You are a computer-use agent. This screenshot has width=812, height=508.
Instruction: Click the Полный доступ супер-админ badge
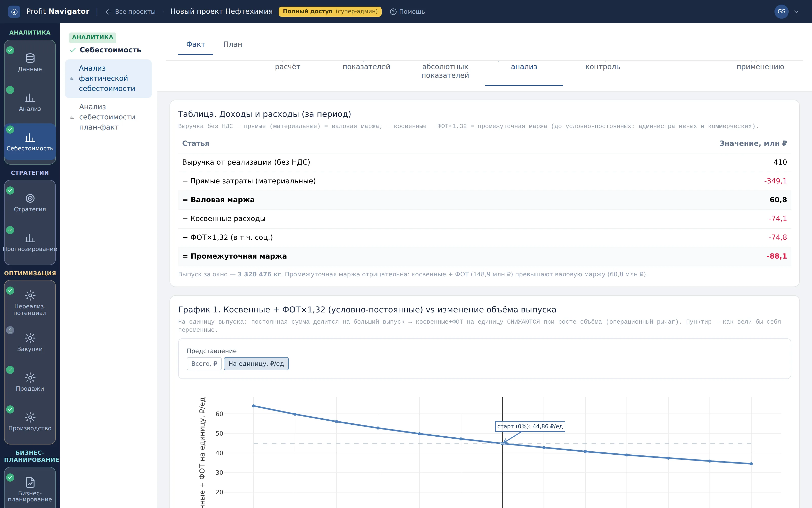point(330,11)
